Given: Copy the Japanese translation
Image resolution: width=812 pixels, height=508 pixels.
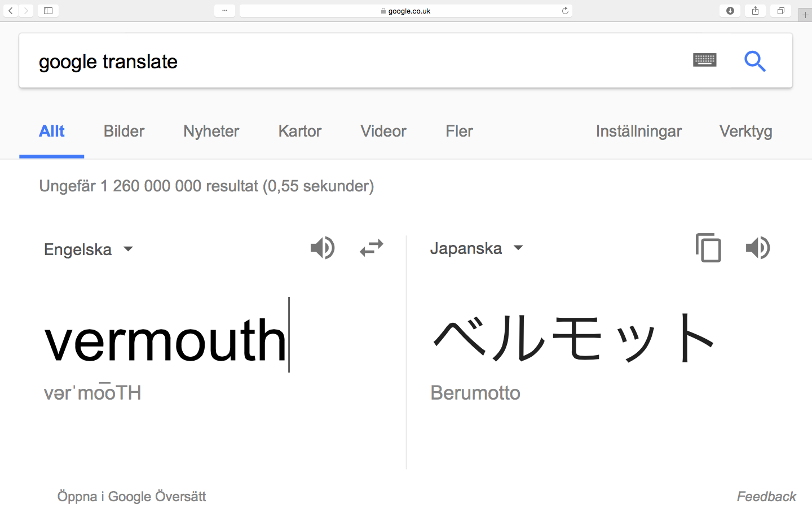Looking at the screenshot, I should 708,248.
